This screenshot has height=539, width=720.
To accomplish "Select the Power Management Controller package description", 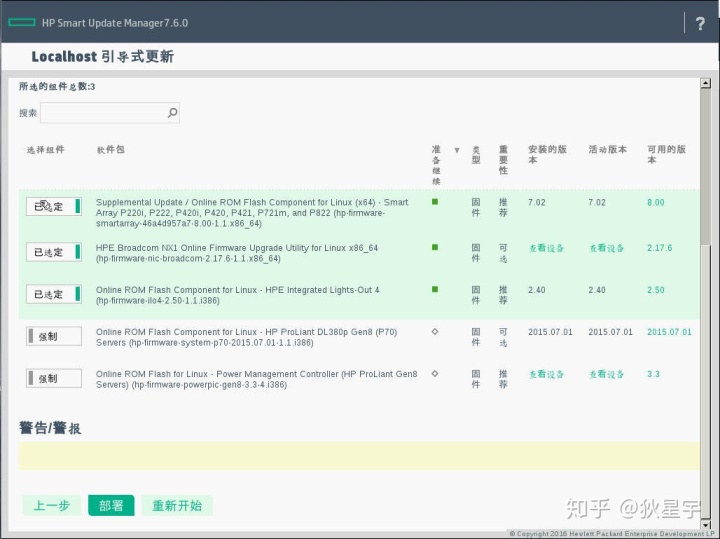I will pyautogui.click(x=257, y=379).
